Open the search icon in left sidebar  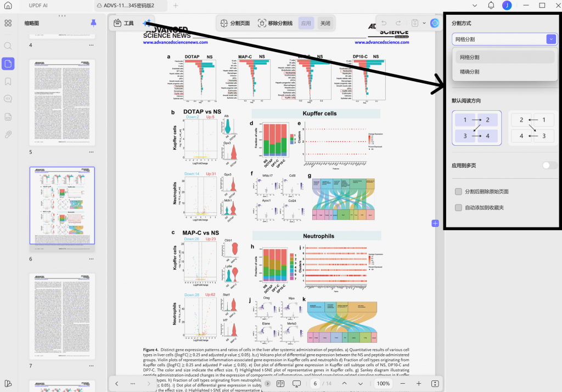pyautogui.click(x=8, y=46)
